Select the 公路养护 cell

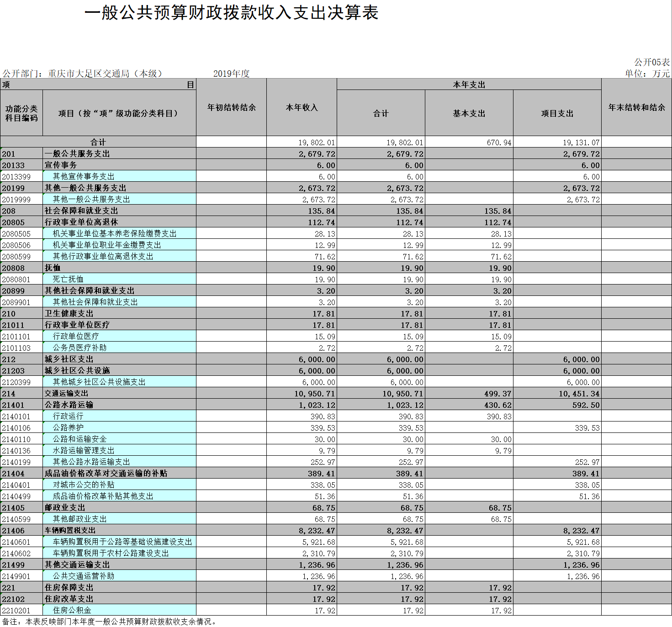pyautogui.click(x=120, y=427)
